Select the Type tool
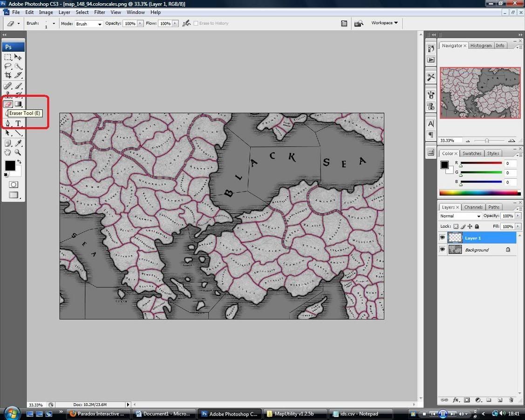Viewport: 525px width, 420px height. click(18, 123)
